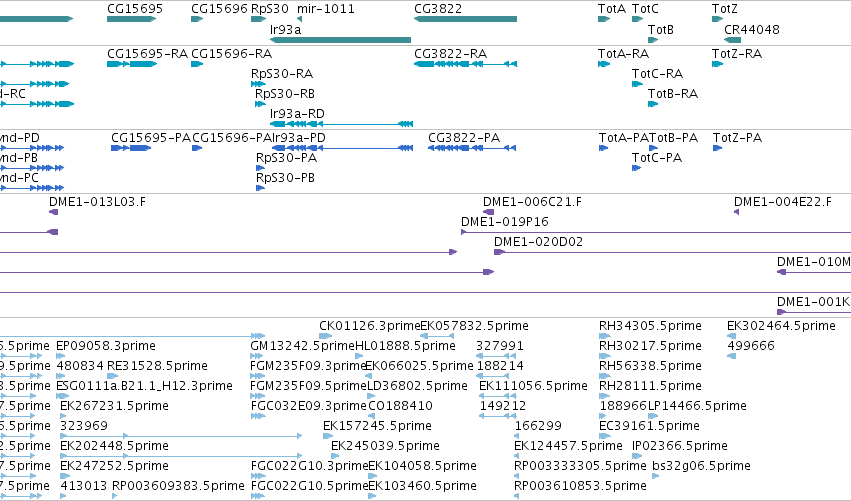Select the CG3822 gene label
The image size is (851, 501).
438,9
